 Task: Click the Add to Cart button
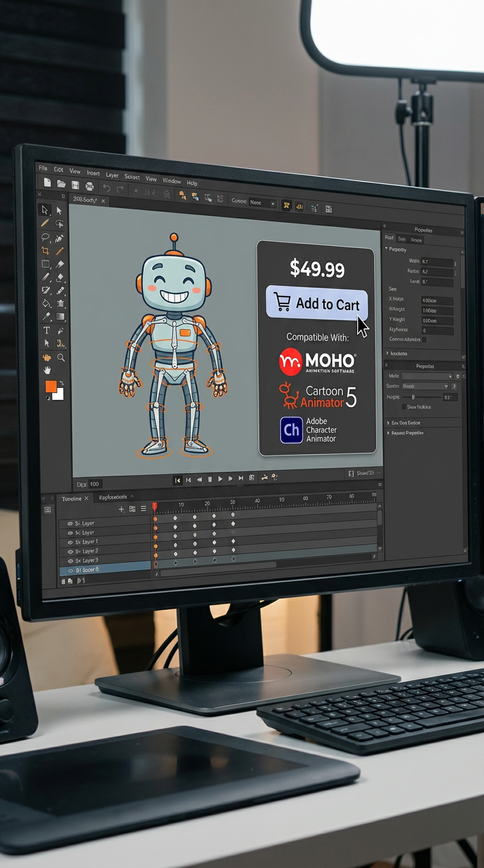point(317,303)
